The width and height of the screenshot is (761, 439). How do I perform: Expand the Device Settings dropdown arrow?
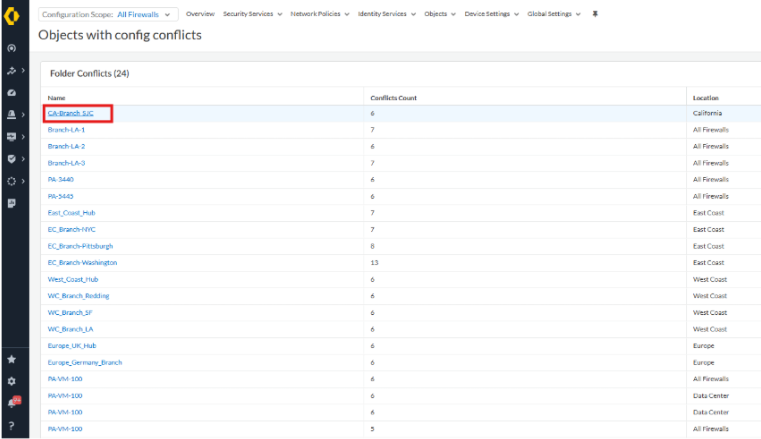516,15
